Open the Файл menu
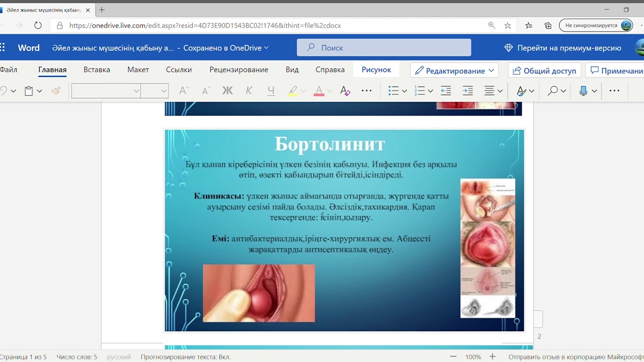The height and width of the screenshot is (362, 644). click(8, 70)
